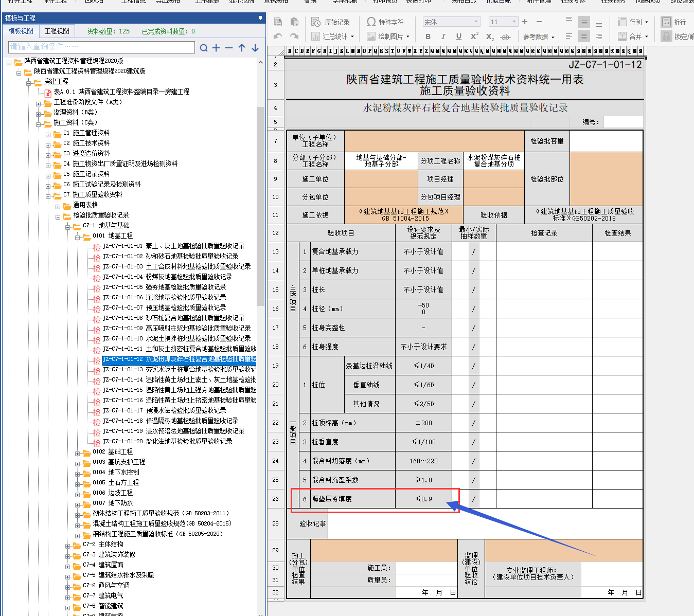
Task: Click the paste icon in toolbar
Action: [294, 22]
